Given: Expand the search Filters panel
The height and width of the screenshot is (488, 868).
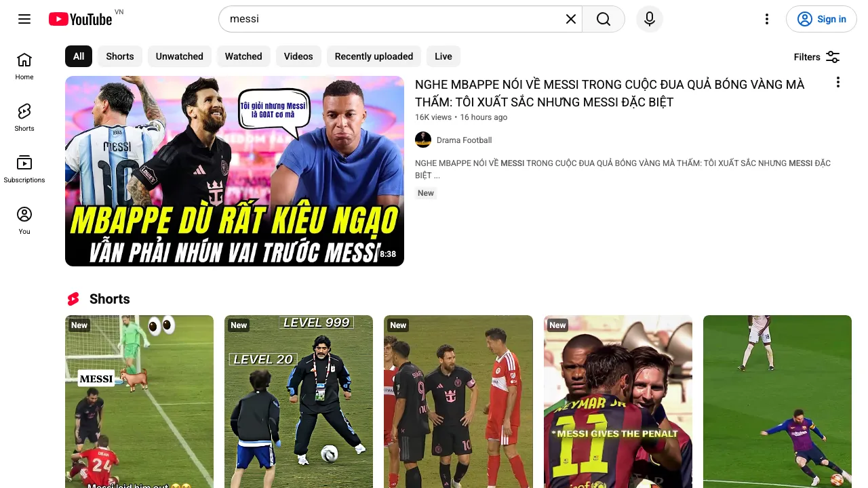Looking at the screenshot, I should 817,57.
